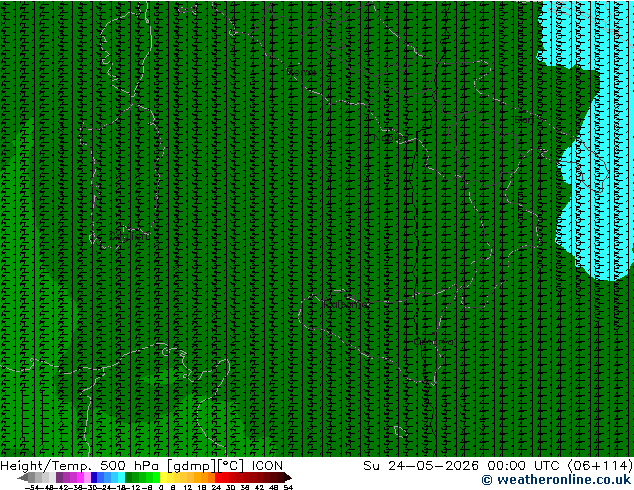Pick the dark blue legend swatch

(x=94, y=477)
